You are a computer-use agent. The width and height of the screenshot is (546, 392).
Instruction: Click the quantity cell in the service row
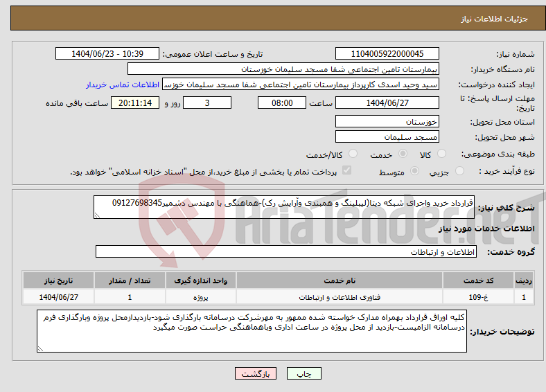point(130,297)
